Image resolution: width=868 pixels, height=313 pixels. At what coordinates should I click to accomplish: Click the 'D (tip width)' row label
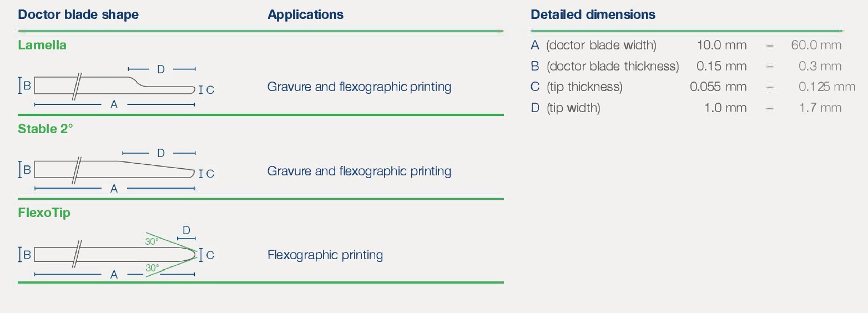(x=566, y=108)
